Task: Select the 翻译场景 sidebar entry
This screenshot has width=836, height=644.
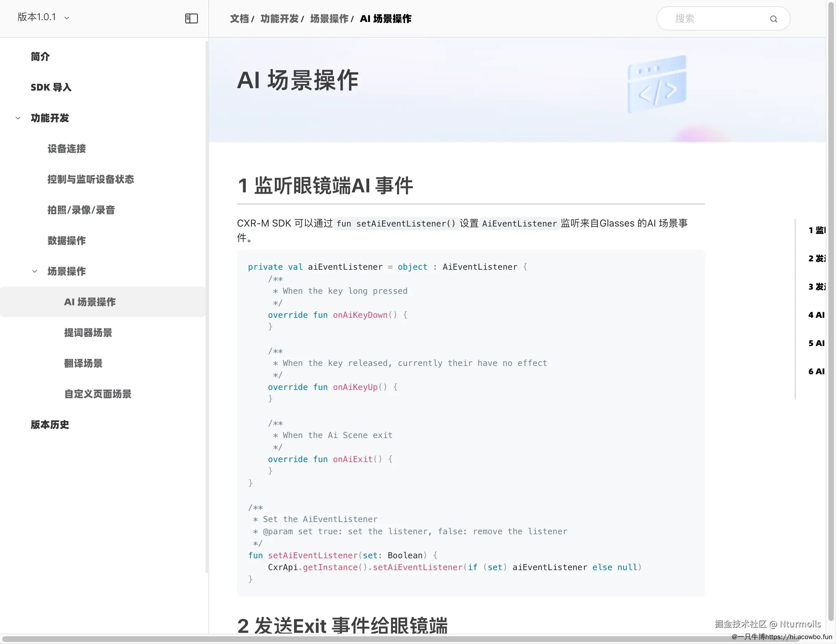Action: [83, 363]
